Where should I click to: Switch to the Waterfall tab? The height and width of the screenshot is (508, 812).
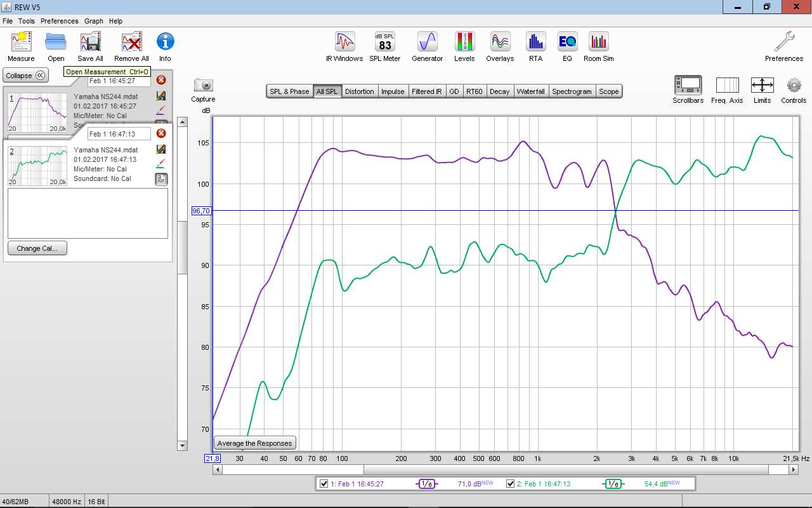pyautogui.click(x=530, y=91)
